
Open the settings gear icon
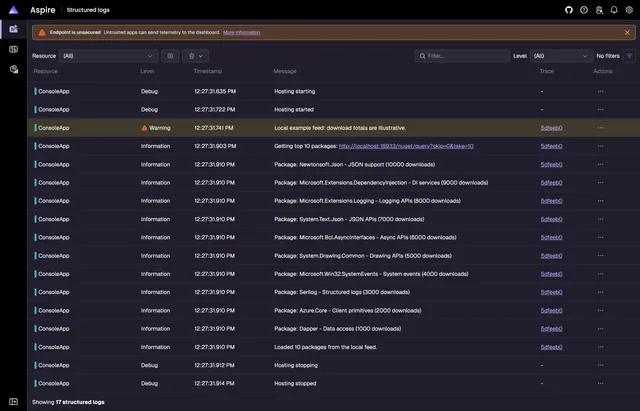pos(629,10)
